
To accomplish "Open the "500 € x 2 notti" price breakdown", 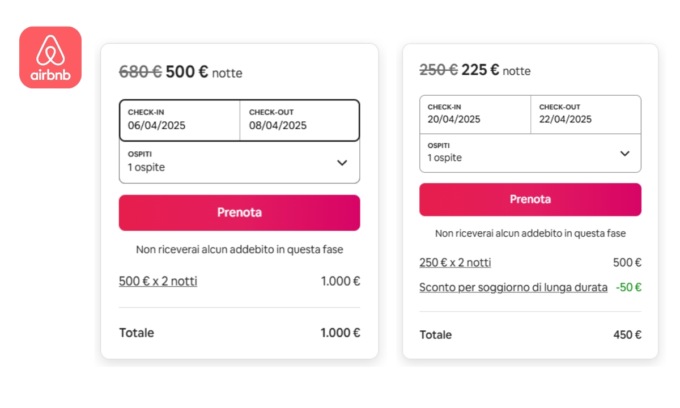I will [158, 281].
